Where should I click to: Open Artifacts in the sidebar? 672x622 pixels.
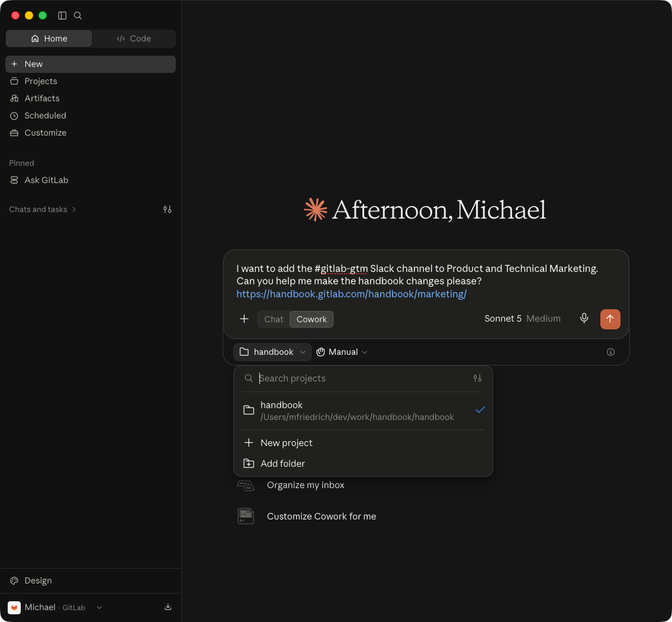tap(91, 98)
